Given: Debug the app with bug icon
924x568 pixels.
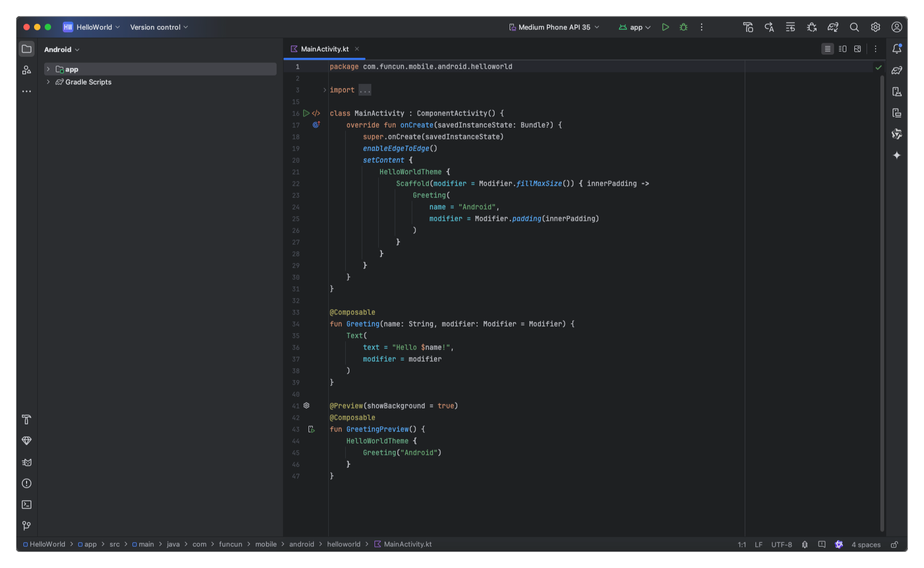Looking at the screenshot, I should pyautogui.click(x=684, y=27).
